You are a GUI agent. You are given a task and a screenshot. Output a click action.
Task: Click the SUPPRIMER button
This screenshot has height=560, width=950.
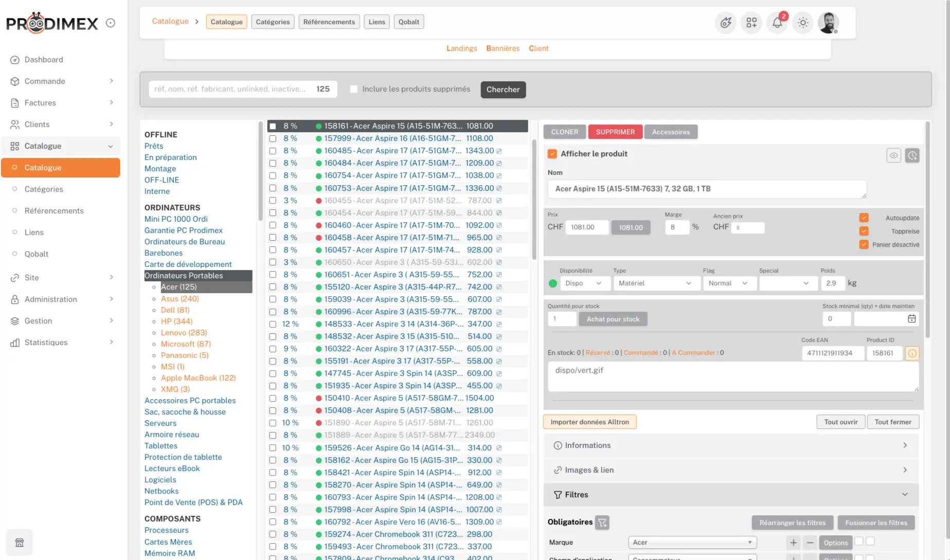pos(615,132)
